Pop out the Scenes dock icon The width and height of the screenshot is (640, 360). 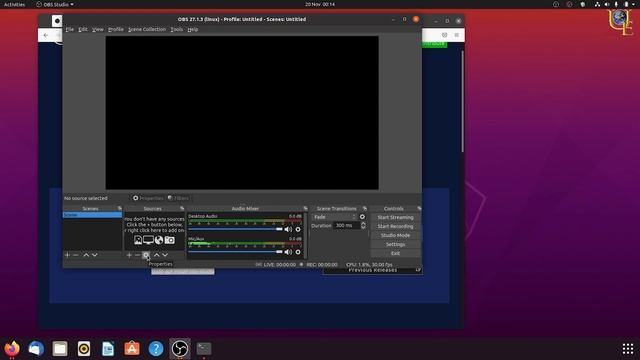120,209
